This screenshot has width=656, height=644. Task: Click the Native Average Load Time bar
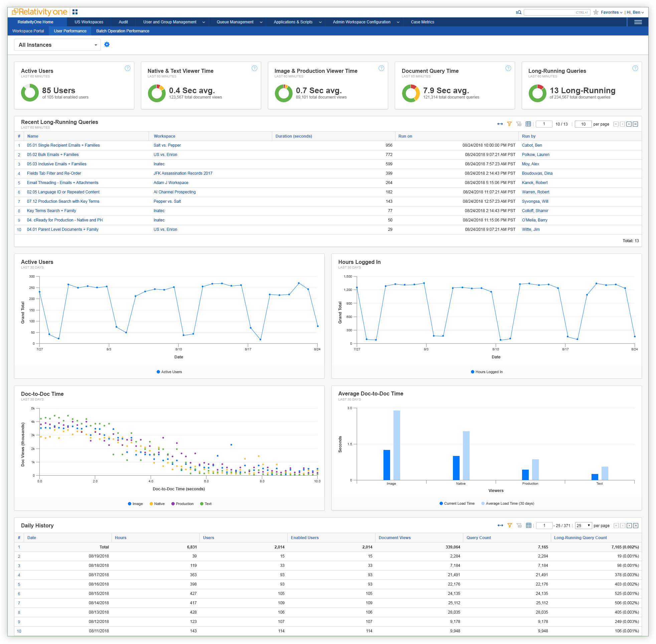point(466,455)
